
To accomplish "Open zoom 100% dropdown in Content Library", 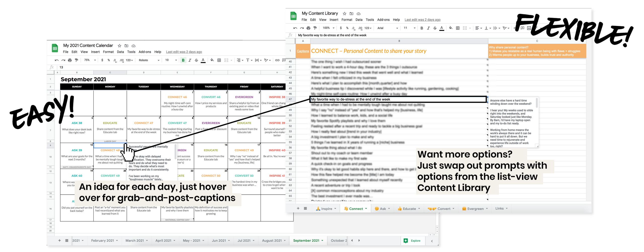I will (329, 28).
